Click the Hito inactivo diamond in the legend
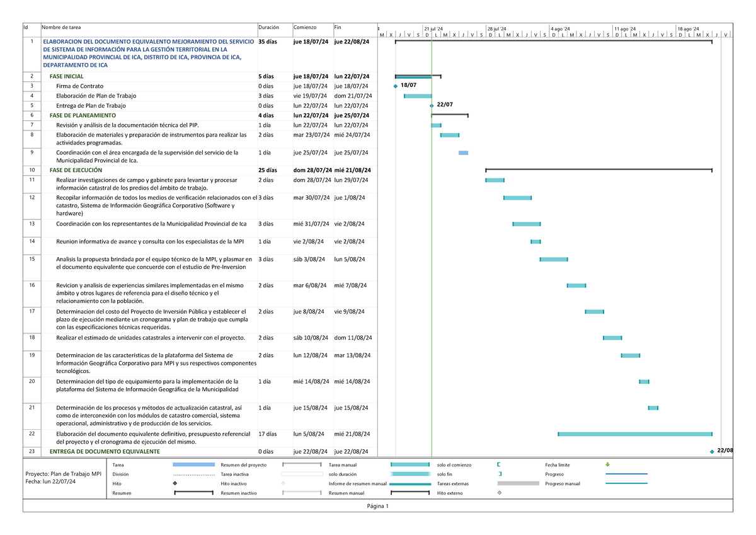This screenshot has height=535, width=756. click(x=283, y=483)
